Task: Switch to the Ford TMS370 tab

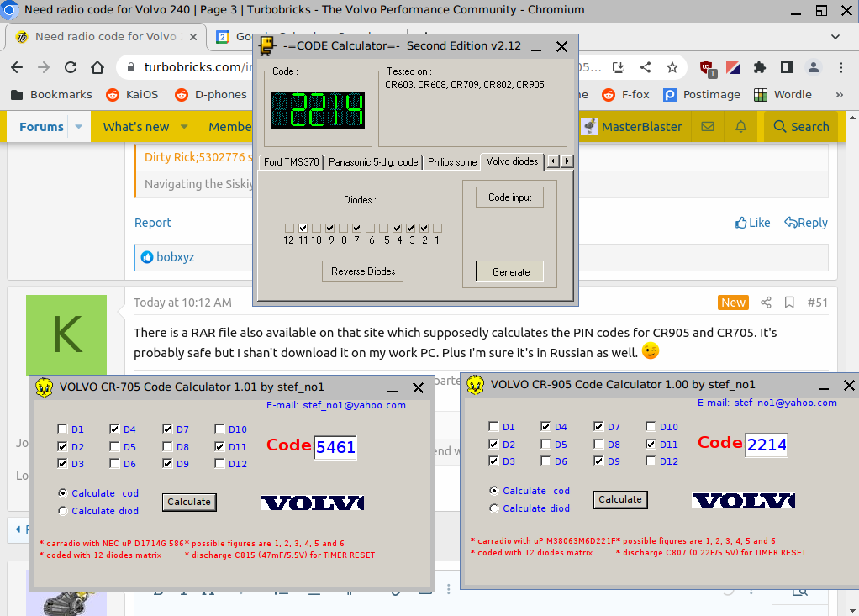Action: [x=292, y=162]
